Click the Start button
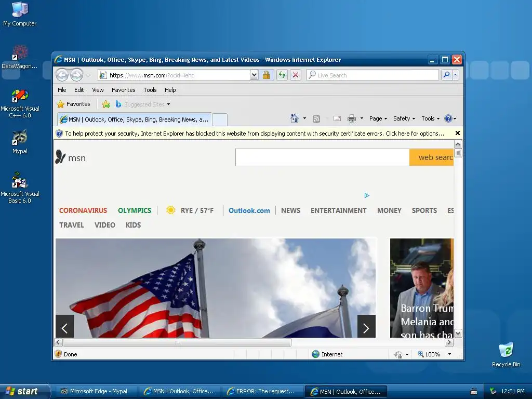 tap(24, 391)
